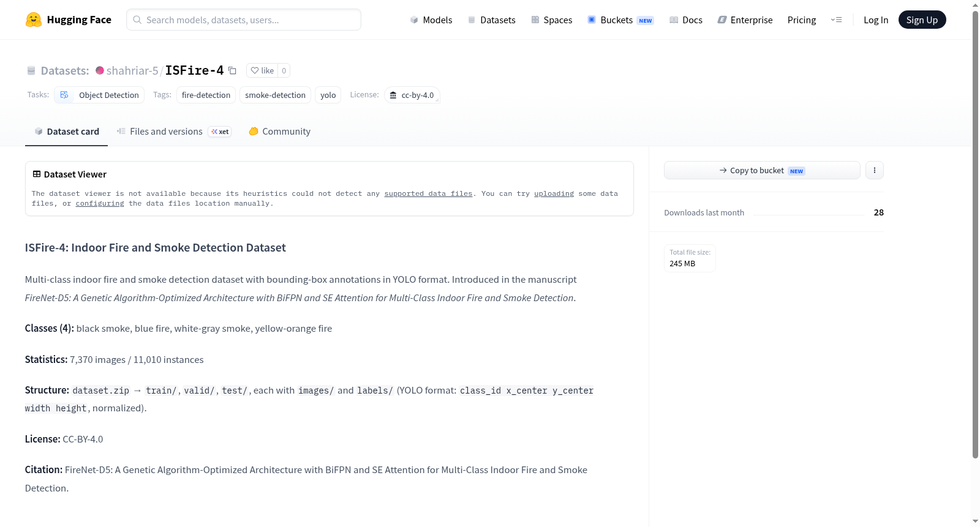Click the cc-by-4.0 license icon
This screenshot has height=527, width=980.
pyautogui.click(x=393, y=95)
